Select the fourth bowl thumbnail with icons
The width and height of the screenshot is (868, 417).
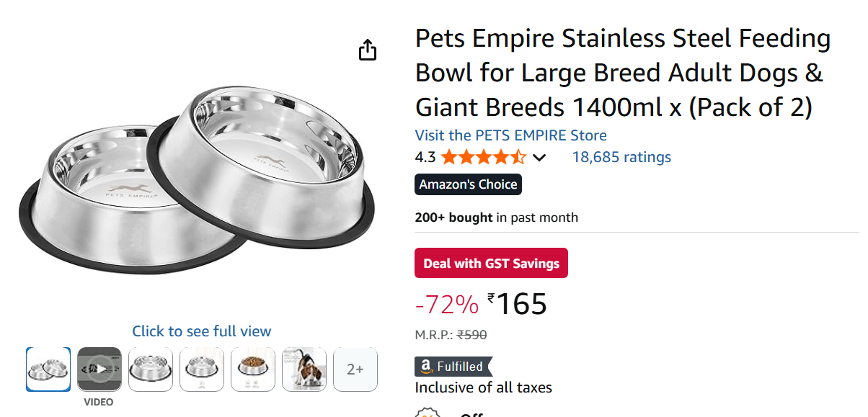[202, 369]
